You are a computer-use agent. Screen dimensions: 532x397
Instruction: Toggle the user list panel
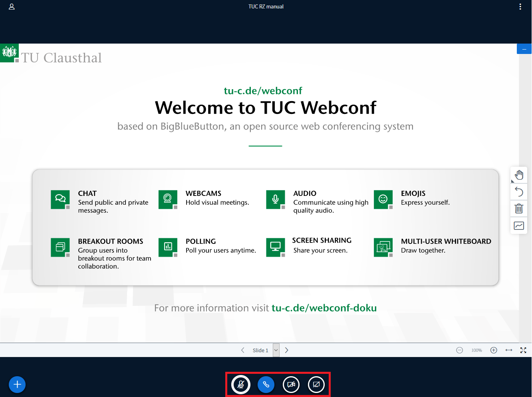[x=12, y=7]
